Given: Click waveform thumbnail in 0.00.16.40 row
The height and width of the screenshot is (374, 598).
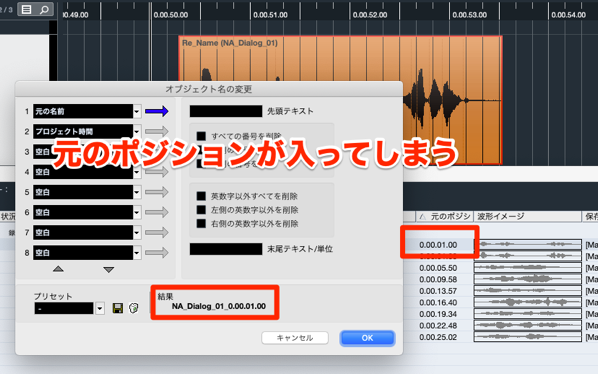Looking at the screenshot, I should click(x=528, y=302).
